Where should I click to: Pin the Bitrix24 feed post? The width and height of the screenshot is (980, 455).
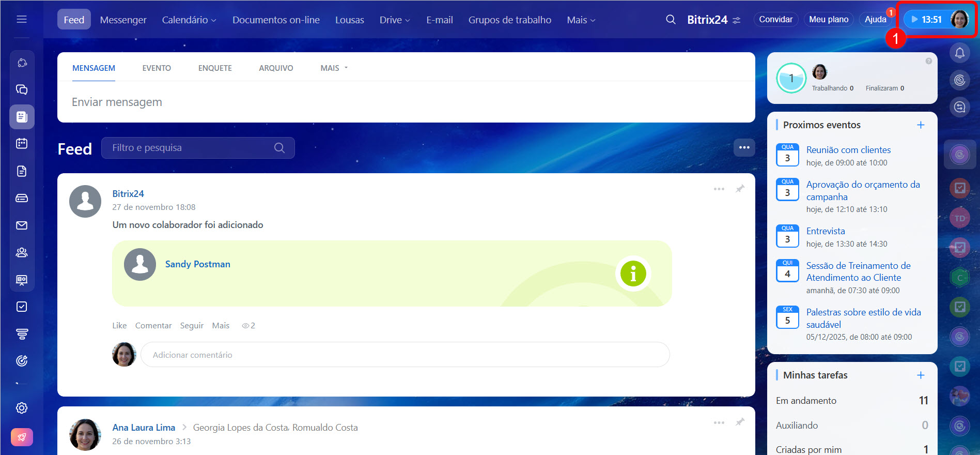[740, 189]
